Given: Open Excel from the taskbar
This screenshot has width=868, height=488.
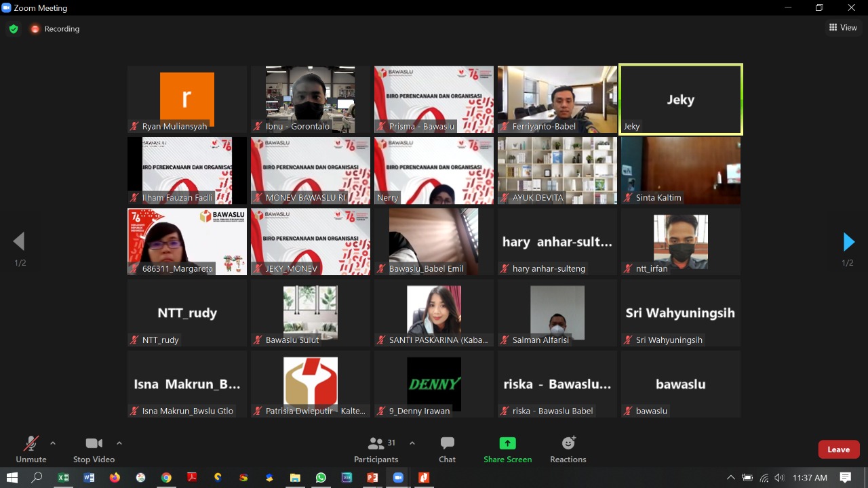Looking at the screenshot, I should coord(63,478).
